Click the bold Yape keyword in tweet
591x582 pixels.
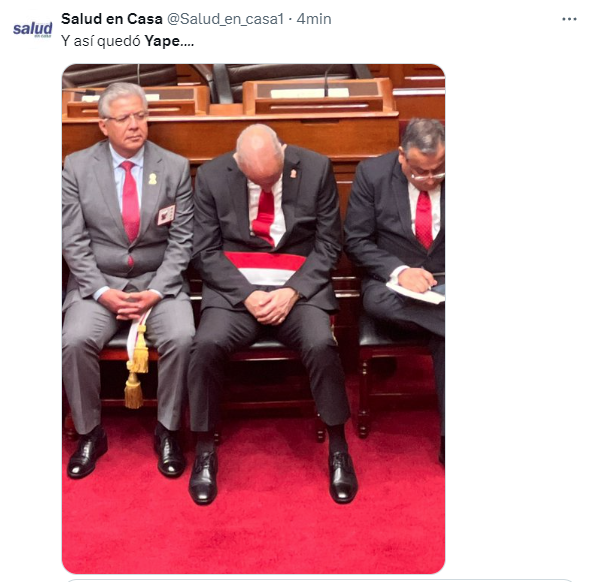point(162,41)
